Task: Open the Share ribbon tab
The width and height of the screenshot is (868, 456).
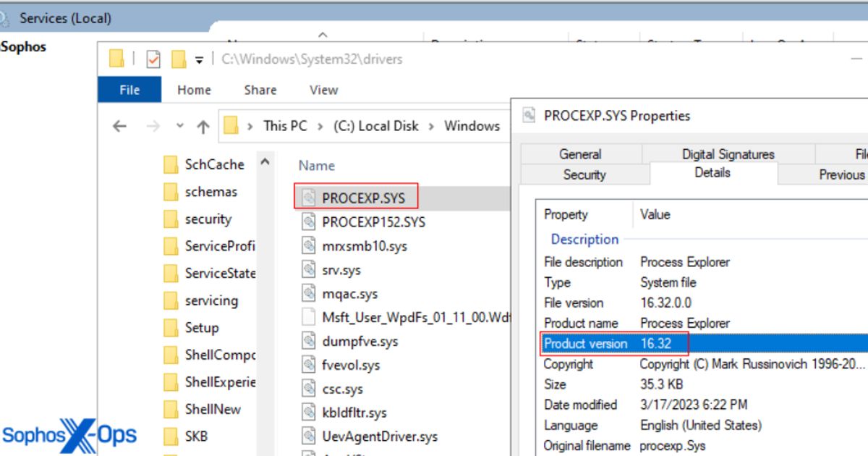Action: (x=260, y=90)
